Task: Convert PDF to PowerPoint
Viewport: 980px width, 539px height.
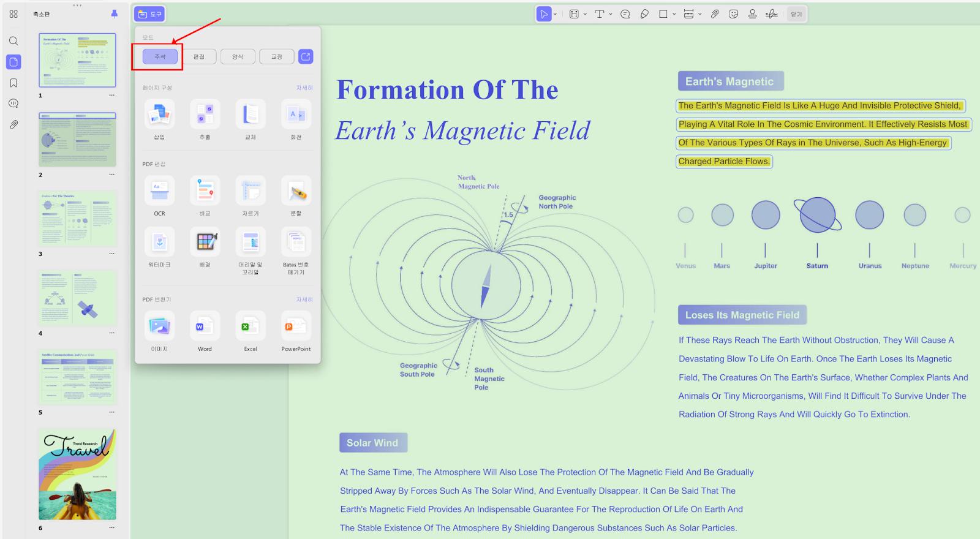Action: (x=296, y=326)
